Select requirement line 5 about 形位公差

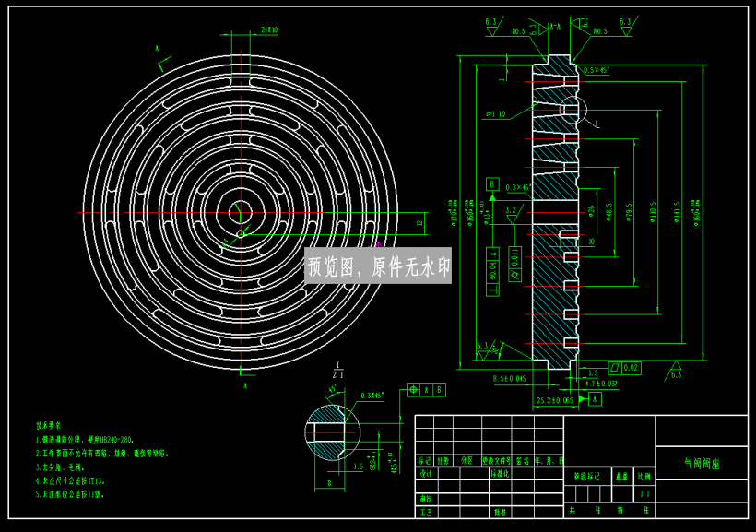point(70,494)
